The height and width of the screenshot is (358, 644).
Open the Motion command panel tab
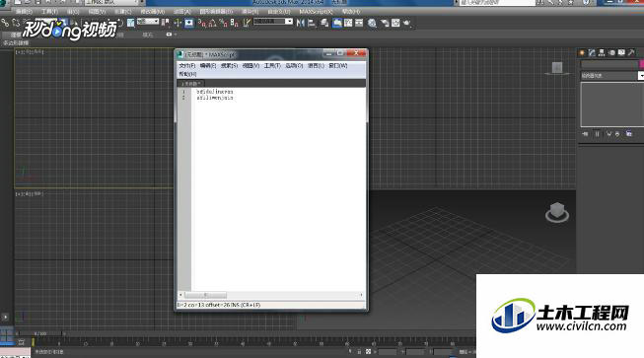pos(611,52)
